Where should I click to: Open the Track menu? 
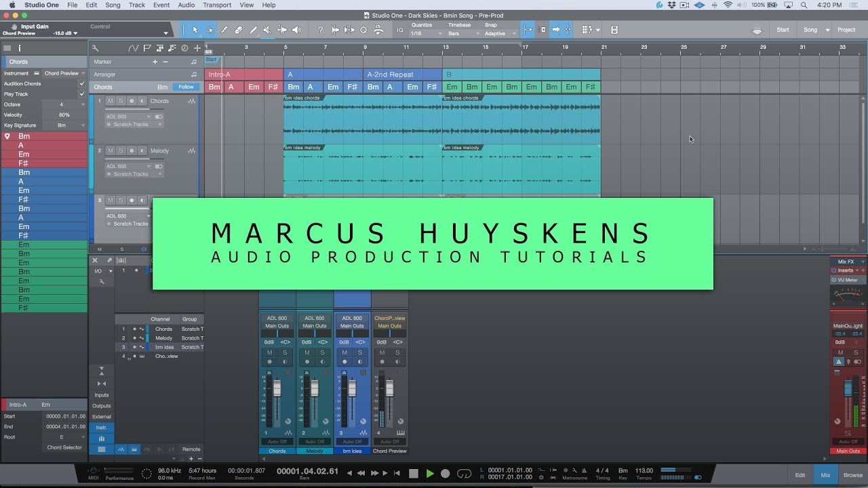point(137,5)
